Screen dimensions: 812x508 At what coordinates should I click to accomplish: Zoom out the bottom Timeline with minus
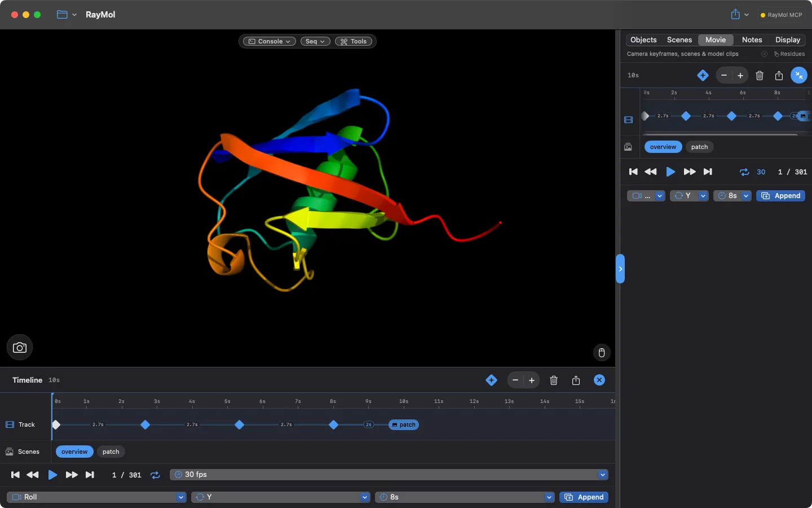tap(515, 380)
